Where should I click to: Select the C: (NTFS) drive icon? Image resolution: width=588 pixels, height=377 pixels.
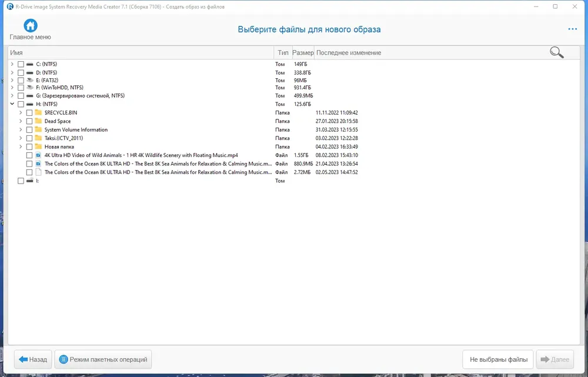tap(30, 64)
